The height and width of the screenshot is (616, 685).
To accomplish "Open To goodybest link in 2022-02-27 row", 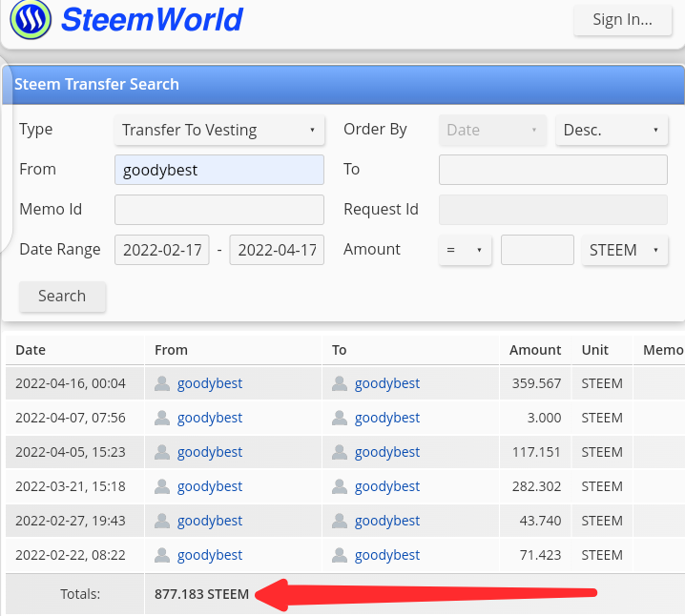I will [x=387, y=521].
